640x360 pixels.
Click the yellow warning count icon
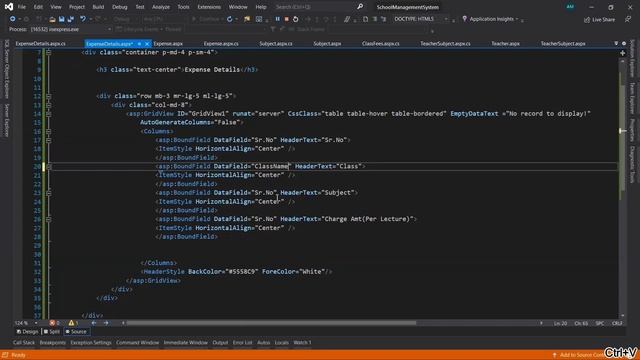[x=71, y=323]
